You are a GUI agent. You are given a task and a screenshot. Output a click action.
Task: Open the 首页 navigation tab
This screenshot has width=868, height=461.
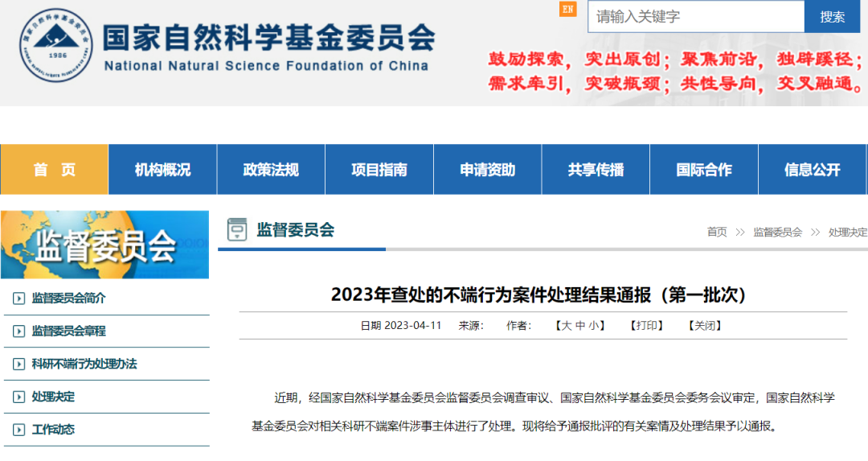[x=55, y=170]
